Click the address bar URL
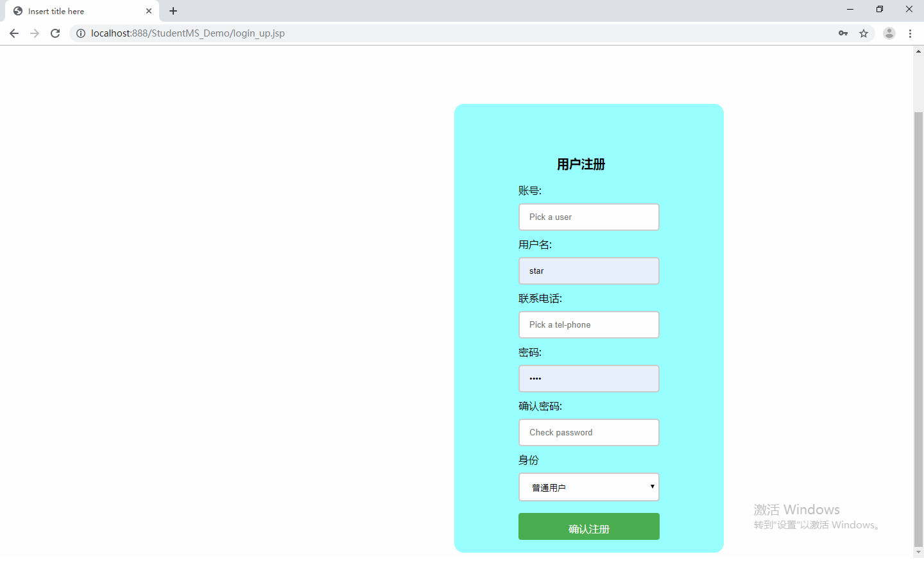 pos(188,33)
